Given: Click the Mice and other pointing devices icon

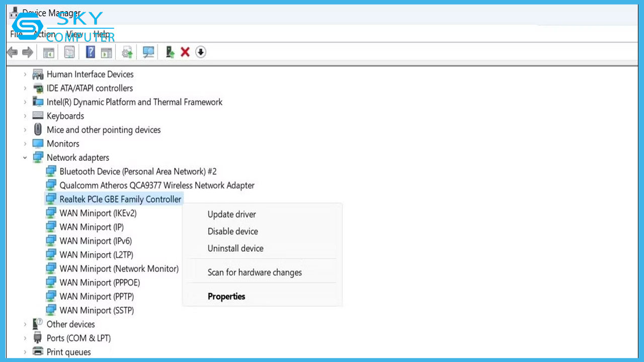Looking at the screenshot, I should 38,130.
